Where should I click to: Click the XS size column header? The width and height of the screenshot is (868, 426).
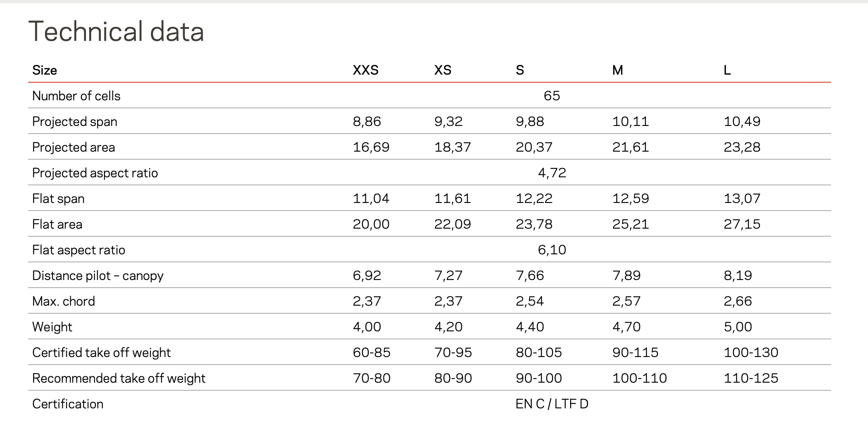[x=443, y=70]
